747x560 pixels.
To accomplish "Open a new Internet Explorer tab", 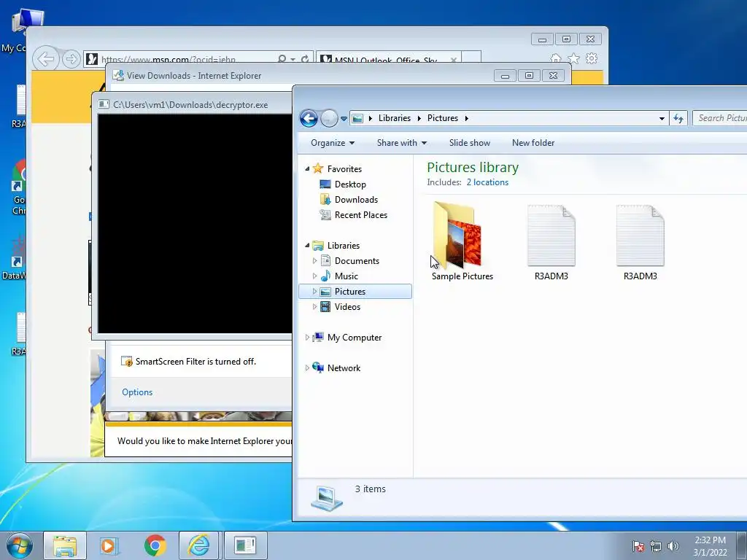I will [x=471, y=58].
